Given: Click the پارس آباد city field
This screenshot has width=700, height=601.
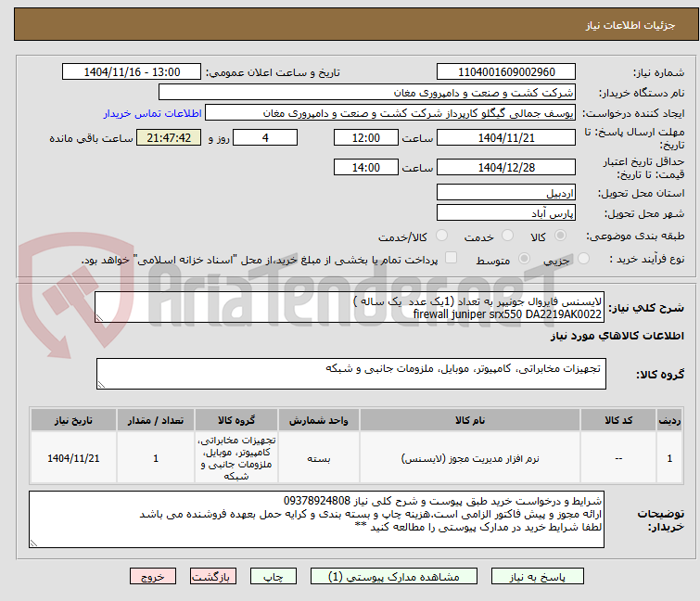Looking at the screenshot, I should (506, 212).
